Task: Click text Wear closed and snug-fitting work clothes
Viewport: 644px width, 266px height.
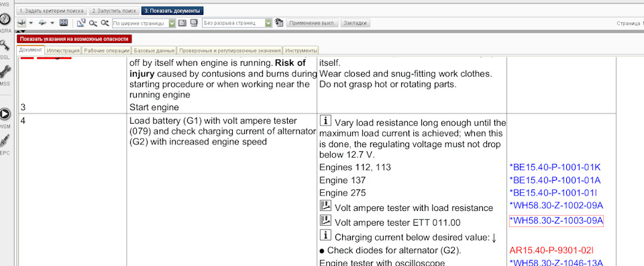Action: [406, 75]
